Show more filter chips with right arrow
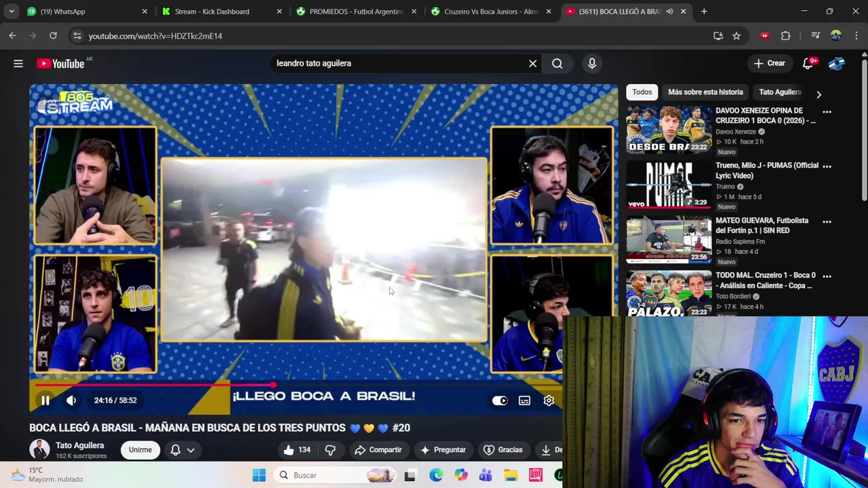The width and height of the screenshot is (868, 488). click(818, 94)
